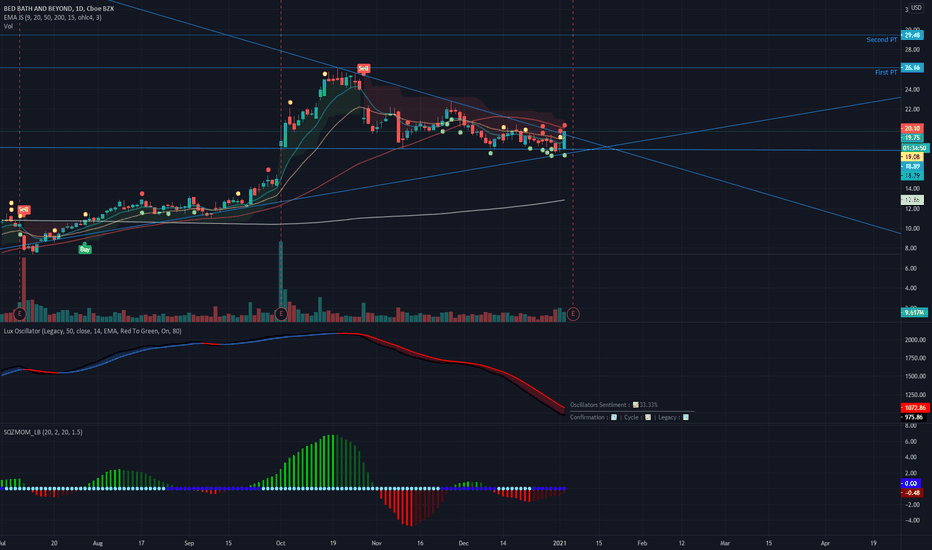The width and height of the screenshot is (932, 550).
Task: Click the Aug label on time axis
Action: coord(98,543)
